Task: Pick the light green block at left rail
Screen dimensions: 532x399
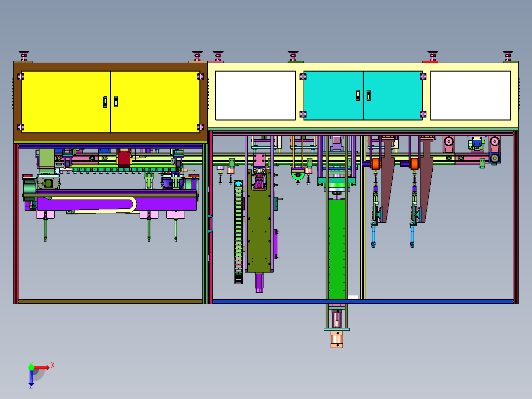Action: (47, 158)
